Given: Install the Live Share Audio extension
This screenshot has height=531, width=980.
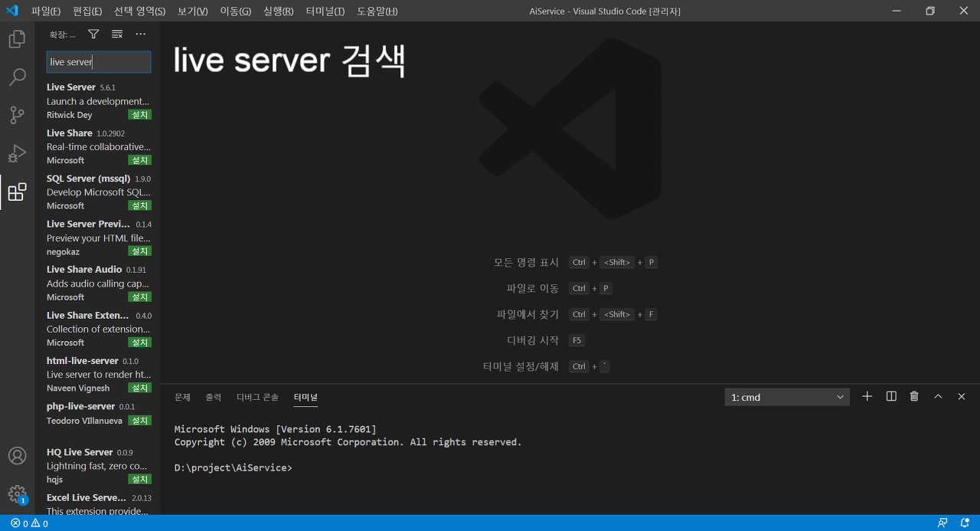Looking at the screenshot, I should coord(140,297).
